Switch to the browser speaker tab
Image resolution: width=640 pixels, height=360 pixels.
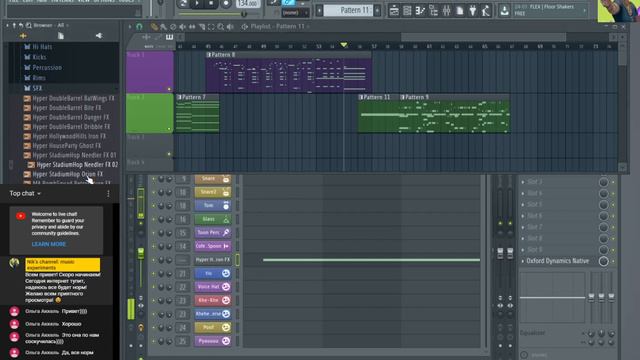click(99, 36)
